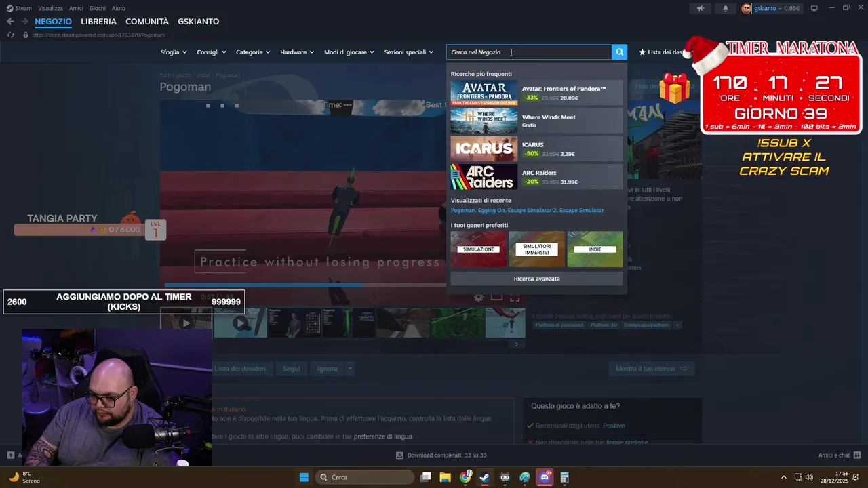Switch to Big Picture mode icon
The height and width of the screenshot is (488, 868).
pos(814,8)
